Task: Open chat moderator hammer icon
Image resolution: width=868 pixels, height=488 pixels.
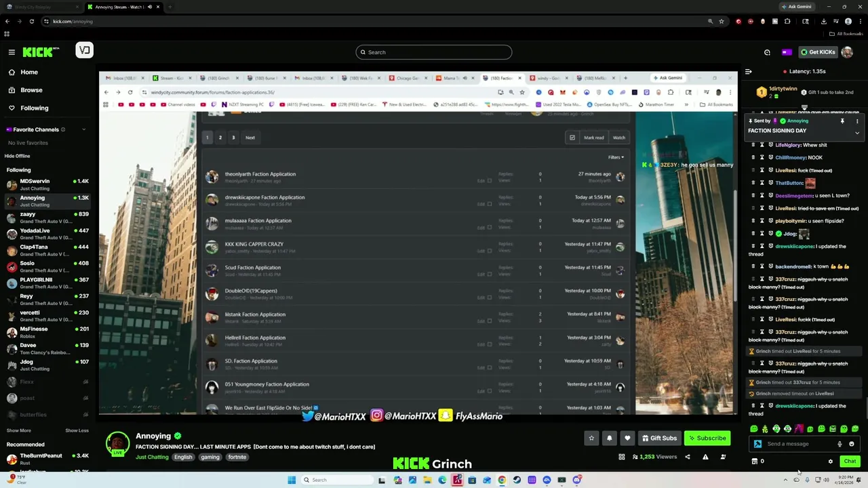Action: [x=757, y=444]
